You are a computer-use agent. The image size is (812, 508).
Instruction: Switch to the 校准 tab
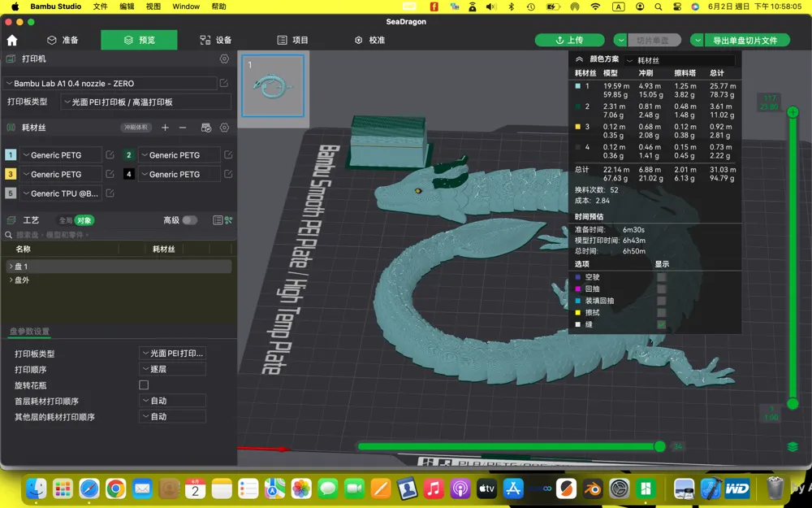(369, 41)
